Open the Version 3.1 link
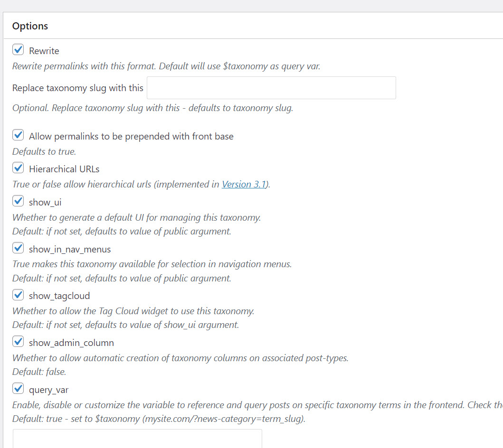503x448 pixels. (x=244, y=184)
